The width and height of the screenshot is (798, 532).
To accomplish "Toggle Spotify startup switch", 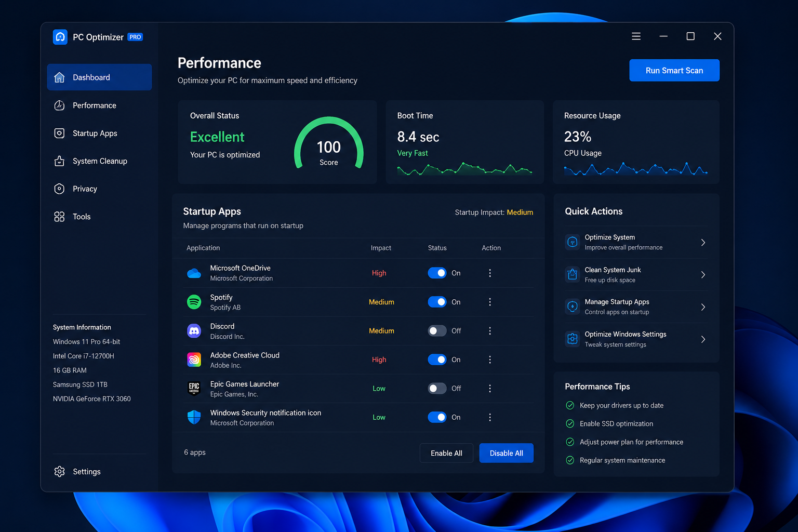I will (x=437, y=302).
